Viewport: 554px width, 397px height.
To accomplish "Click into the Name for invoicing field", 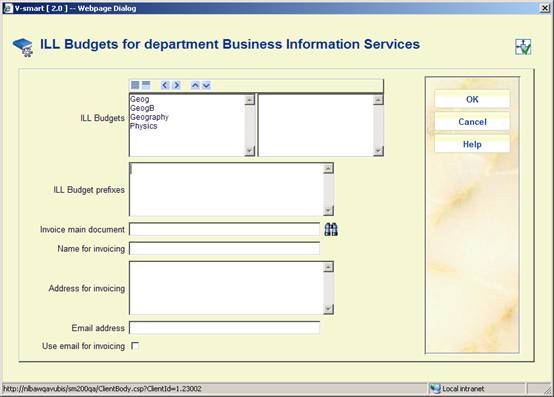I will pyautogui.click(x=225, y=248).
